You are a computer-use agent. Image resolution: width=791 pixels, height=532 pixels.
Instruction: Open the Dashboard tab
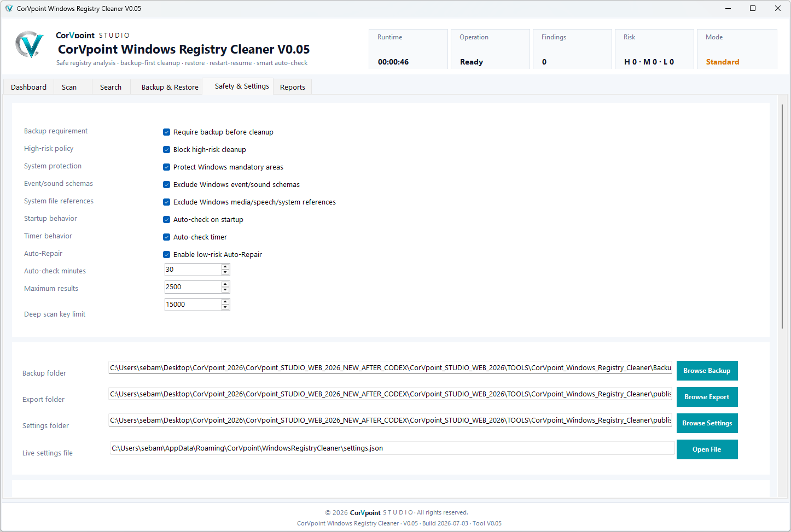(x=28, y=87)
